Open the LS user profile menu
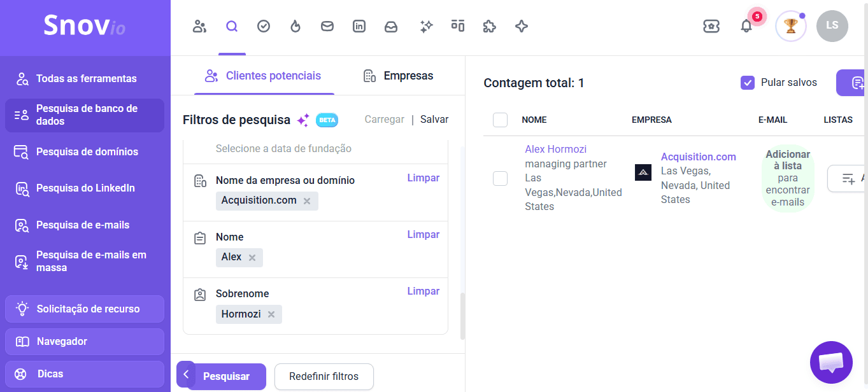This screenshot has height=392, width=868. [832, 26]
